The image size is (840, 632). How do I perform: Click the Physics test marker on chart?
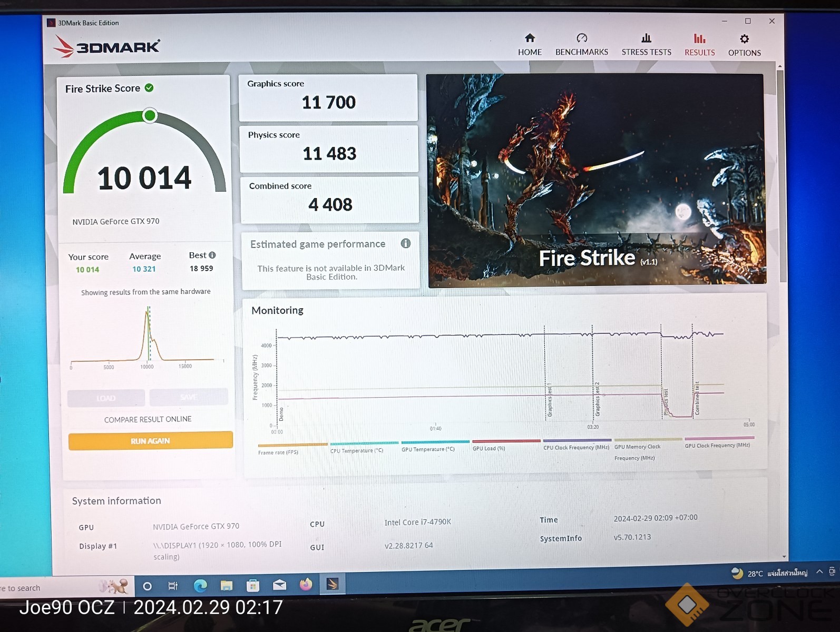[666, 402]
